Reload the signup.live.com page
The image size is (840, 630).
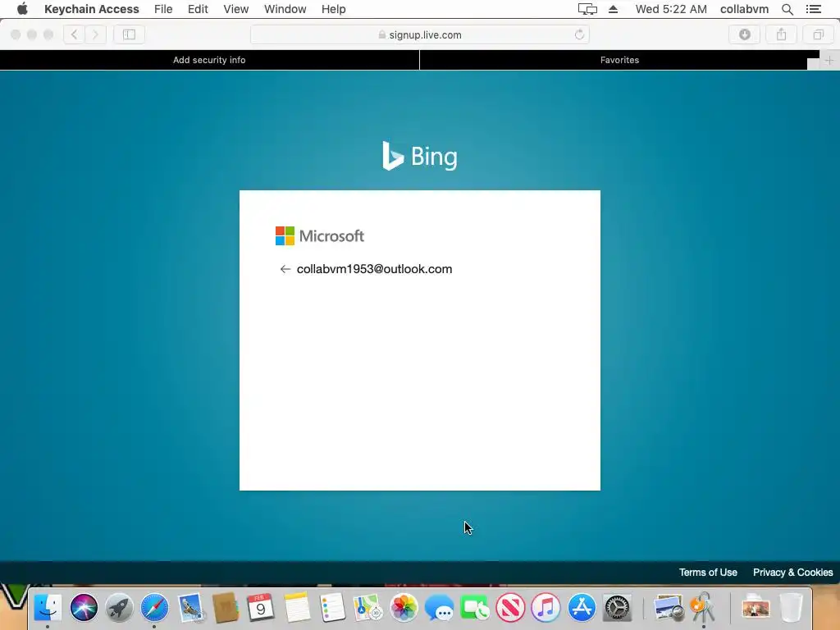coord(579,34)
